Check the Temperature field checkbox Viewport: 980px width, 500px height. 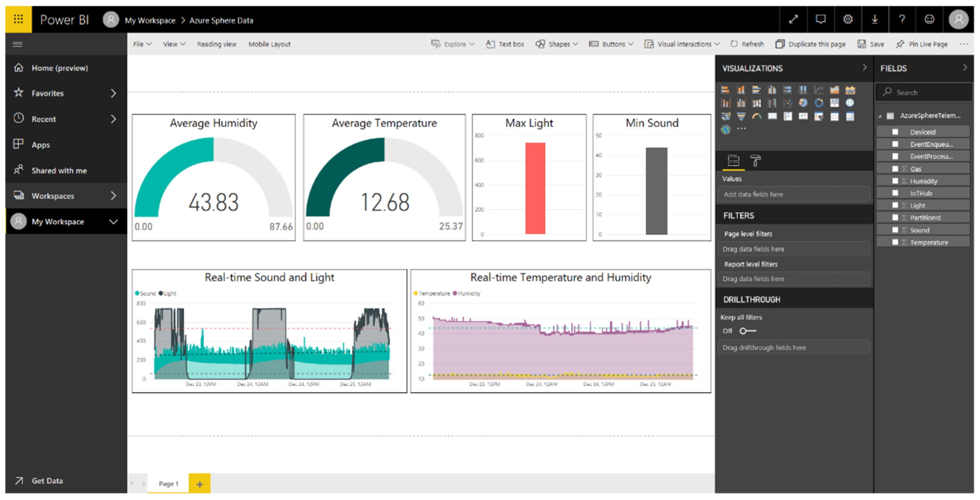pos(895,242)
